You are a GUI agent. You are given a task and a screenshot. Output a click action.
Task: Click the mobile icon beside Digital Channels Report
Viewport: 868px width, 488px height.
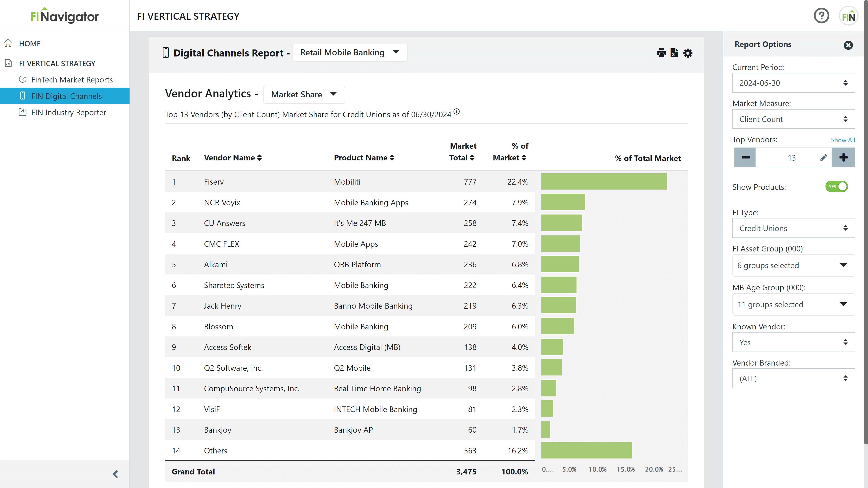pyautogui.click(x=165, y=53)
